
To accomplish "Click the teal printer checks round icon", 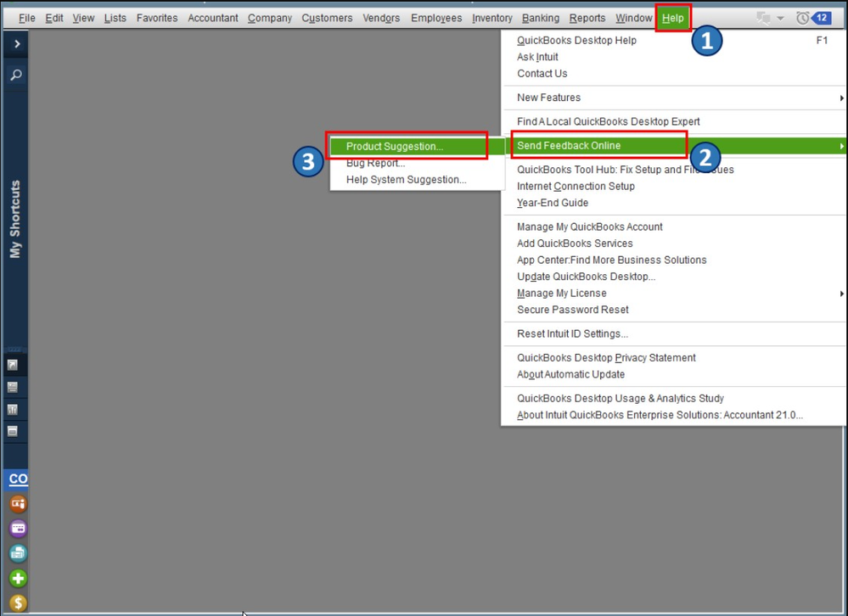I will (18, 553).
